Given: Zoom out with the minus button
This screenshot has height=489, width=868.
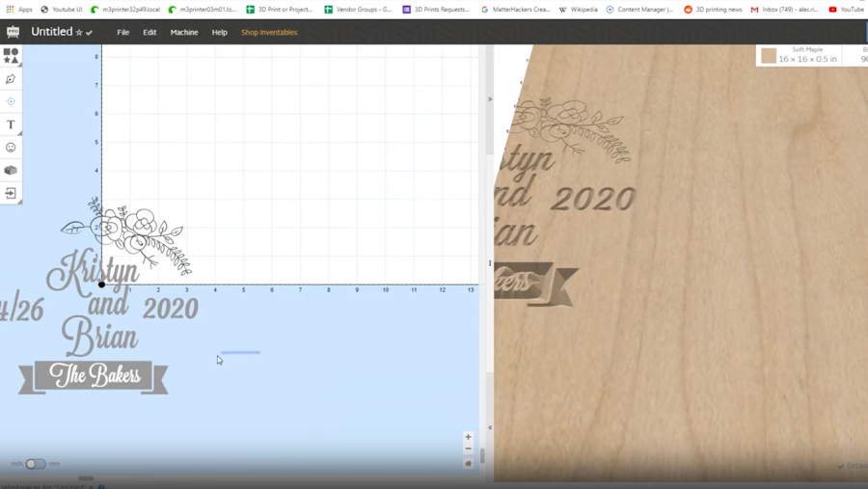Looking at the screenshot, I should point(468,449).
